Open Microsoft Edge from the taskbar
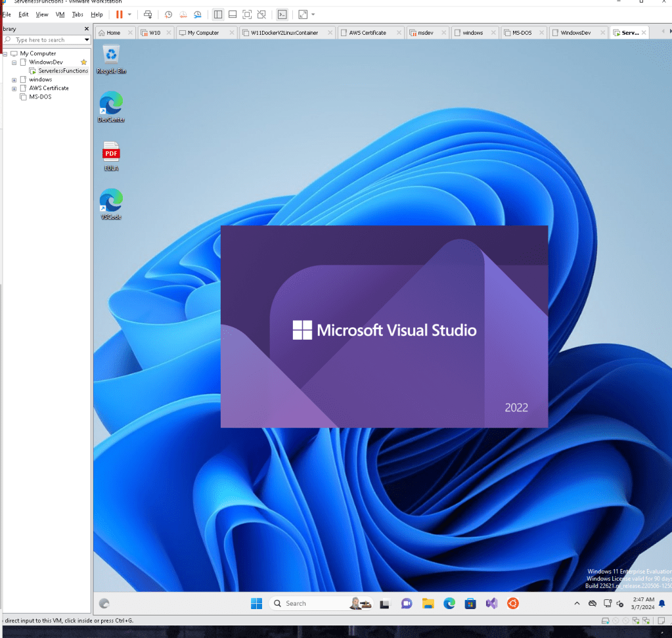Viewport: 672px width, 638px height. 449,604
